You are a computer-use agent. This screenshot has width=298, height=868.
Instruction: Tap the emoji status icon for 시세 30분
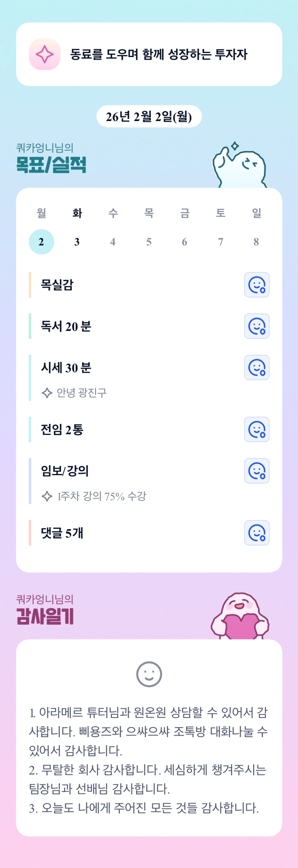257,368
